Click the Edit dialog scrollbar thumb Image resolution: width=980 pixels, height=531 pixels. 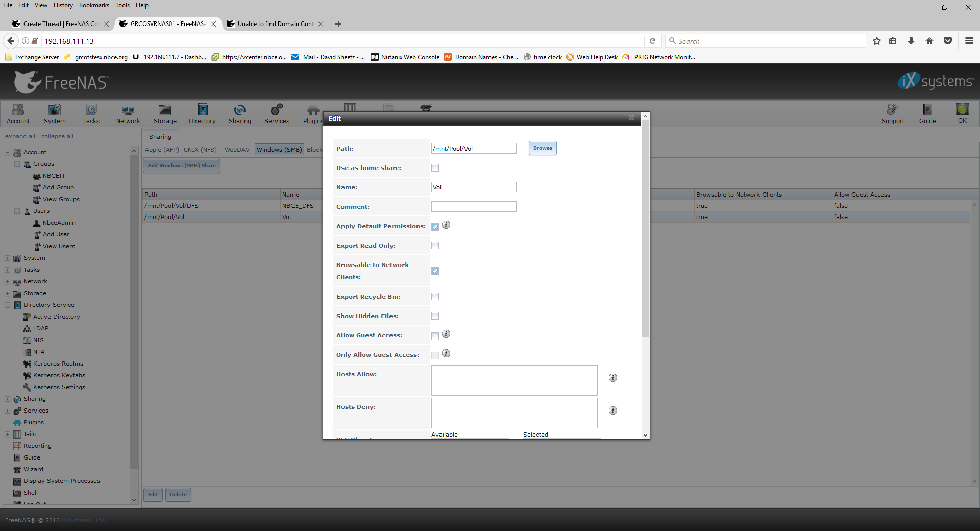(645, 229)
